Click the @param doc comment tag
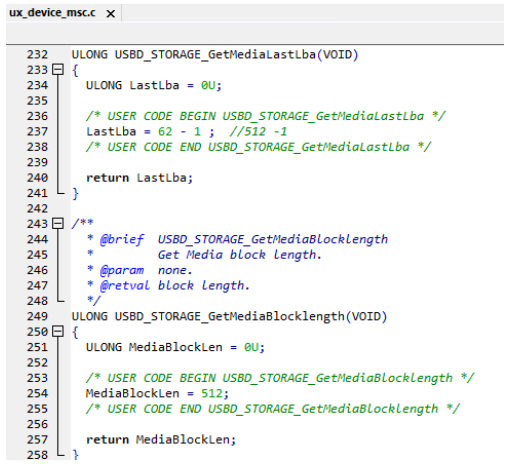The image size is (509, 471). pos(122,270)
